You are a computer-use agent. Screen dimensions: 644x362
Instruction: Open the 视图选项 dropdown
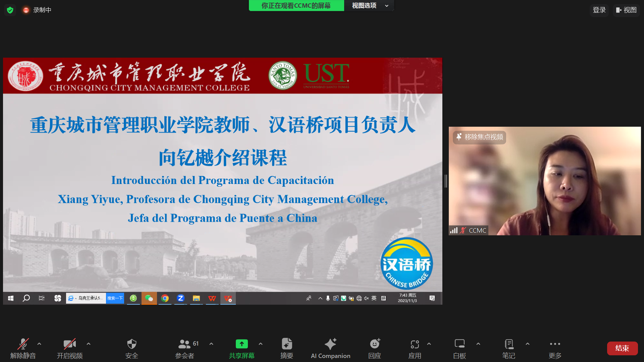[369, 6]
